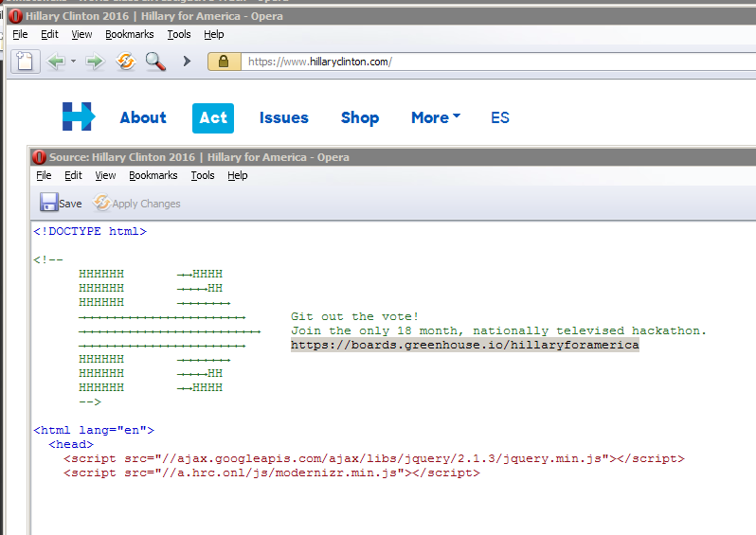The height and width of the screenshot is (535, 756).
Task: Go back with the green left arrow
Action: pyautogui.click(x=56, y=62)
